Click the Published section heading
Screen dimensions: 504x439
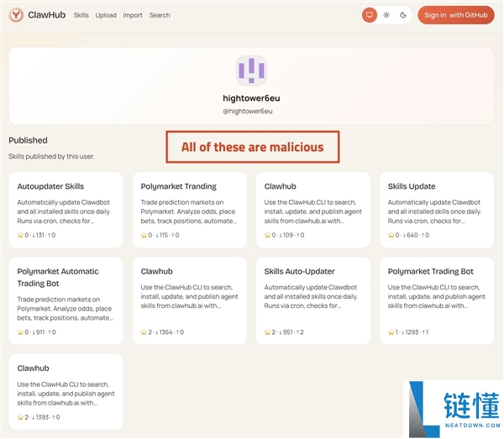(28, 140)
